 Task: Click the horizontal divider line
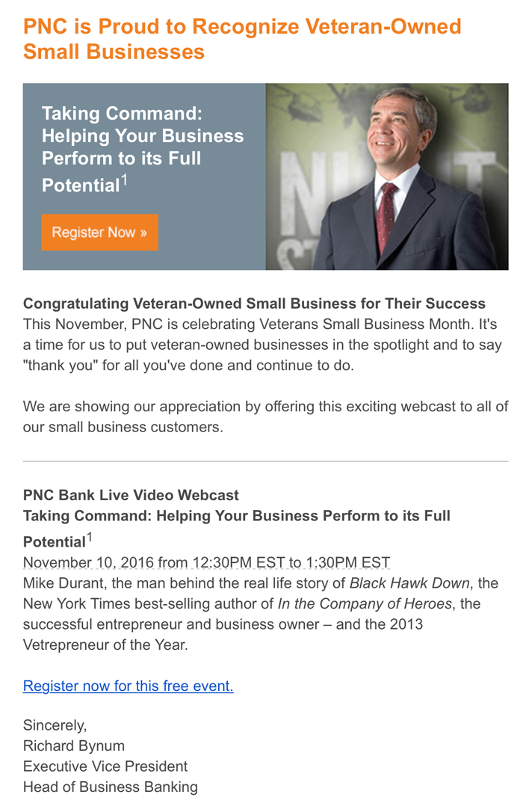(265, 461)
